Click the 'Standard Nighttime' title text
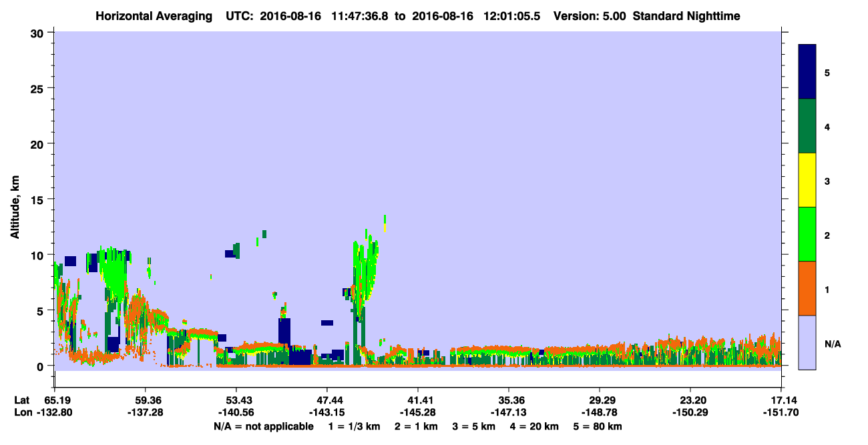The image size is (868, 445). [686, 16]
